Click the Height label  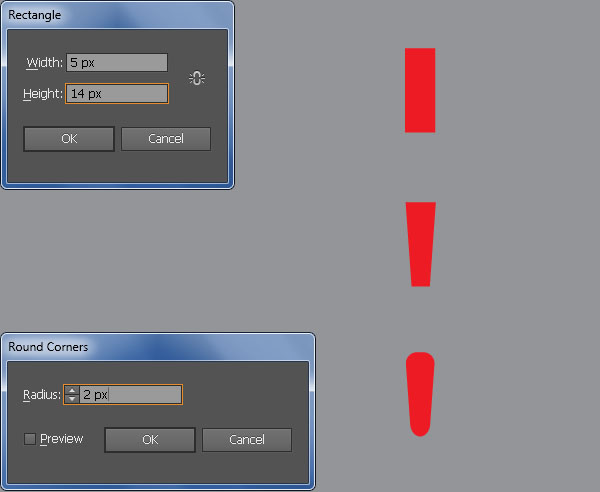pos(43,94)
